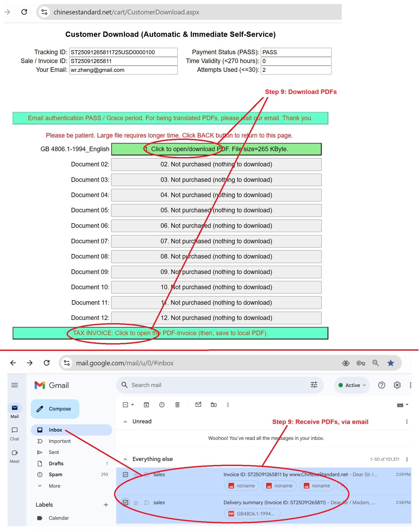Image resolution: width=420 pixels, height=532 pixels.
Task: Click the Search mail input field
Action: point(214,385)
